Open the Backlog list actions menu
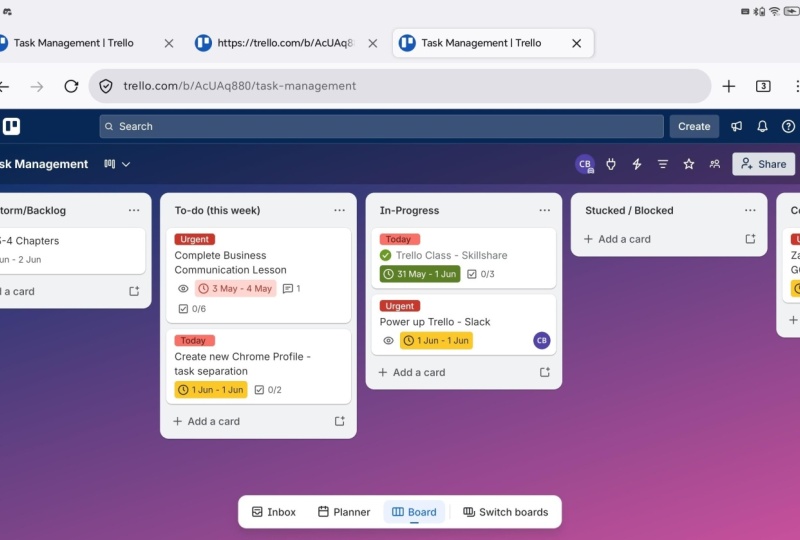This screenshot has height=540, width=800. [x=134, y=210]
